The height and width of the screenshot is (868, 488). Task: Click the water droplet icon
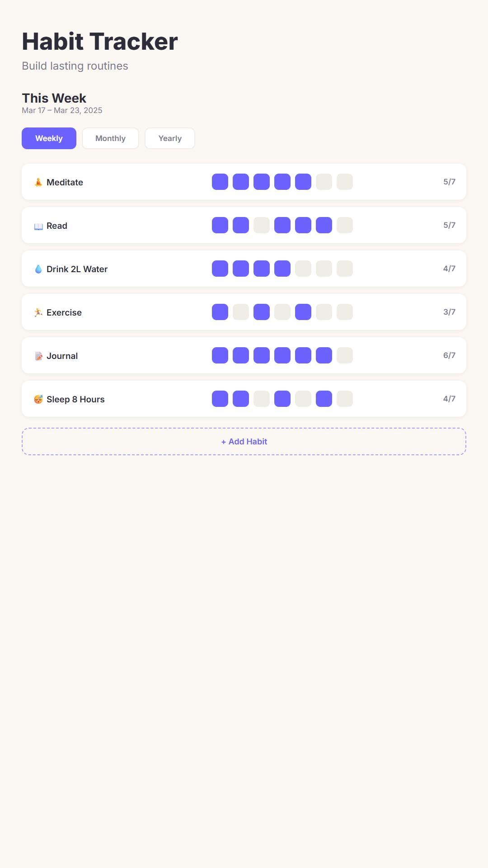(38, 269)
